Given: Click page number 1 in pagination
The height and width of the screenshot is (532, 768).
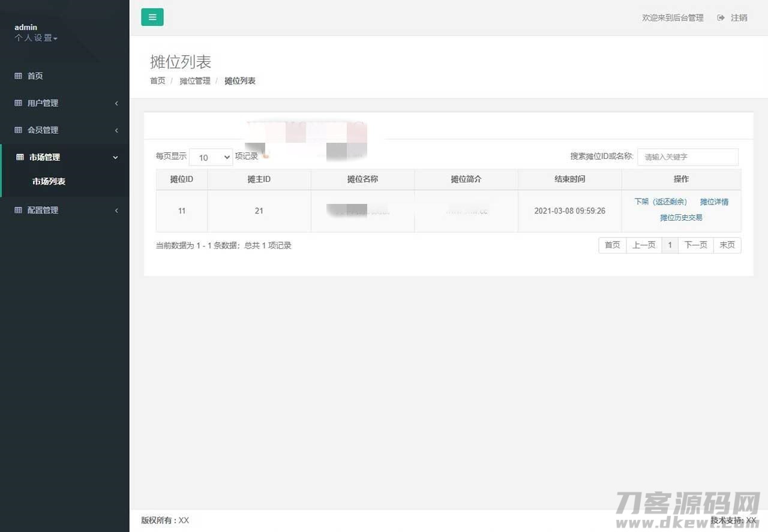Looking at the screenshot, I should 670,245.
